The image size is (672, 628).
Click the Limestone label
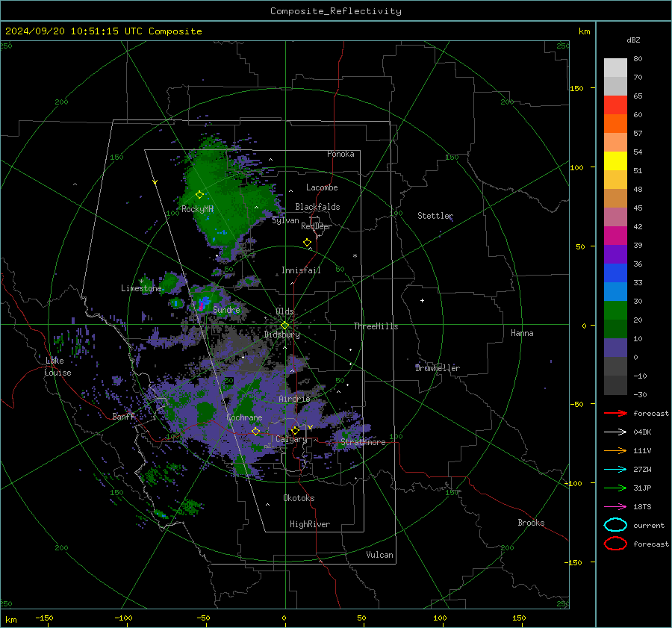(x=141, y=288)
